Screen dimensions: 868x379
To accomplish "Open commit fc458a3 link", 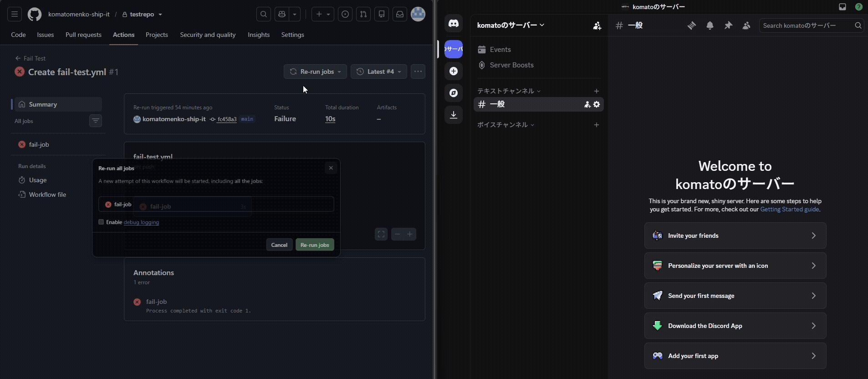I will point(227,119).
